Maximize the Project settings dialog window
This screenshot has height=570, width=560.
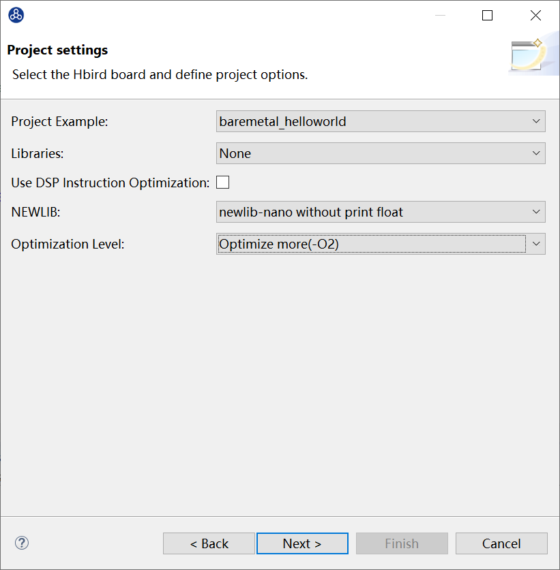pyautogui.click(x=487, y=15)
